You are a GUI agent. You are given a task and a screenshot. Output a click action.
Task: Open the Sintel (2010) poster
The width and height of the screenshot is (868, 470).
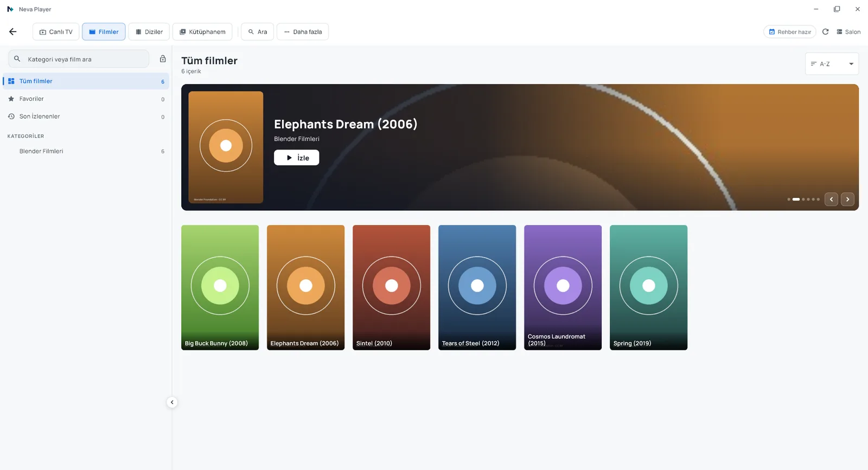pos(391,287)
